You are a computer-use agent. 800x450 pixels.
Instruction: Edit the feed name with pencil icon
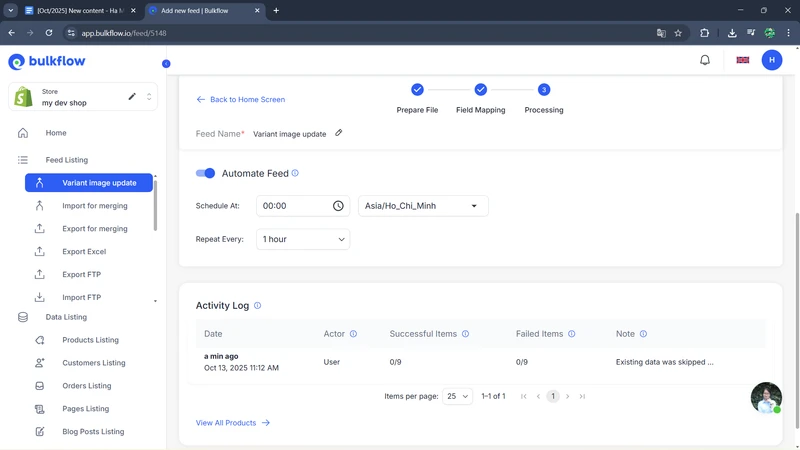click(339, 133)
